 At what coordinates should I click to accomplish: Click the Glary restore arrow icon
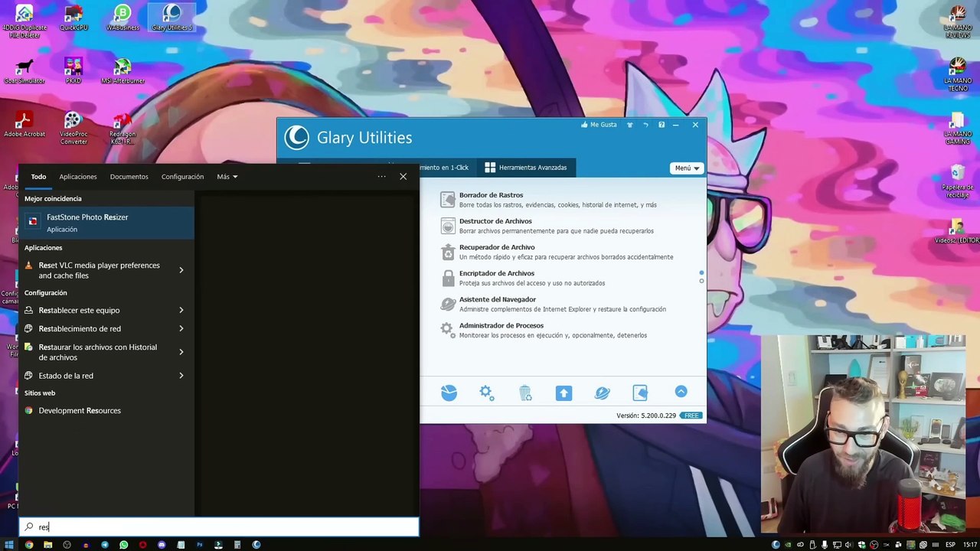[645, 125]
